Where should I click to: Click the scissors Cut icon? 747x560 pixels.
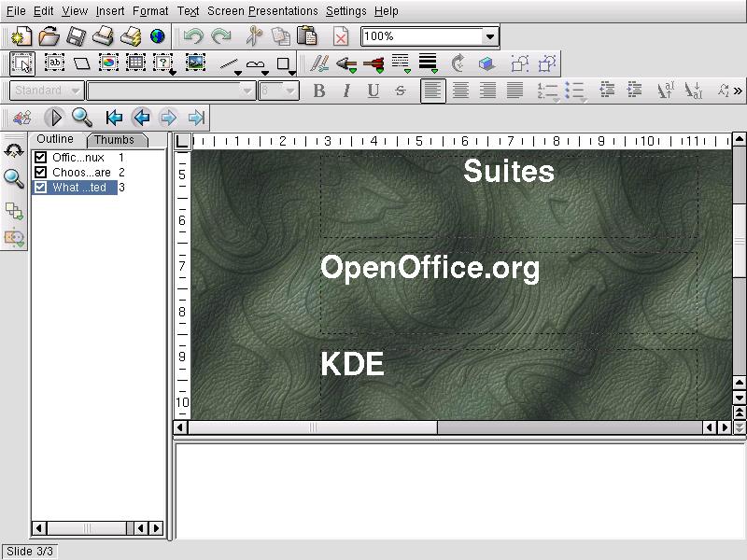(x=253, y=36)
